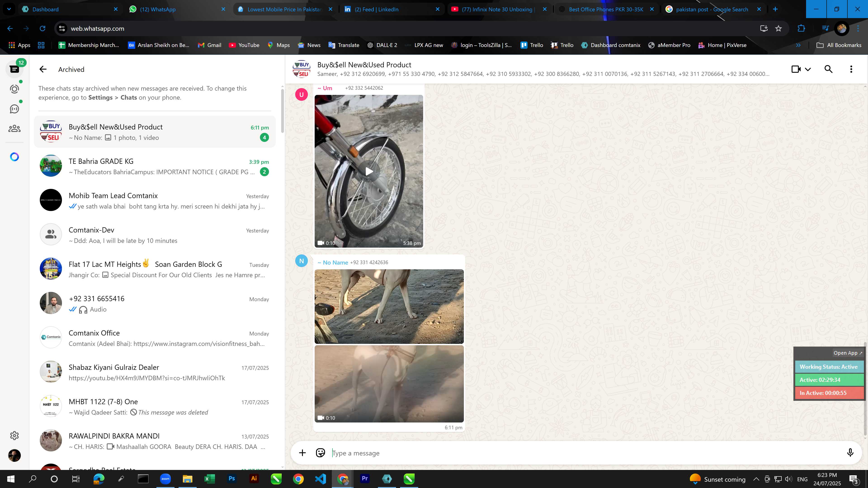This screenshot has height=488, width=868.
Task: Open the Mohib Team Lead Comtanix chat
Action: coord(155,200)
